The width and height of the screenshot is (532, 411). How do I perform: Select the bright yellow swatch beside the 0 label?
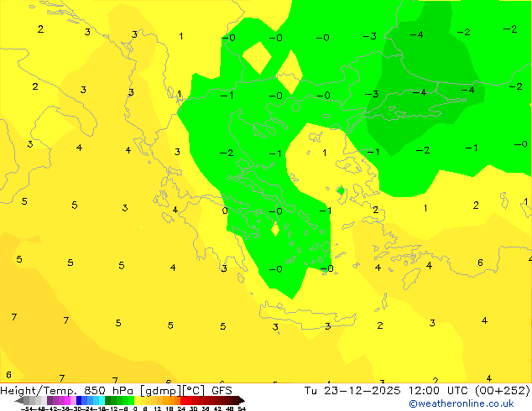point(137,400)
